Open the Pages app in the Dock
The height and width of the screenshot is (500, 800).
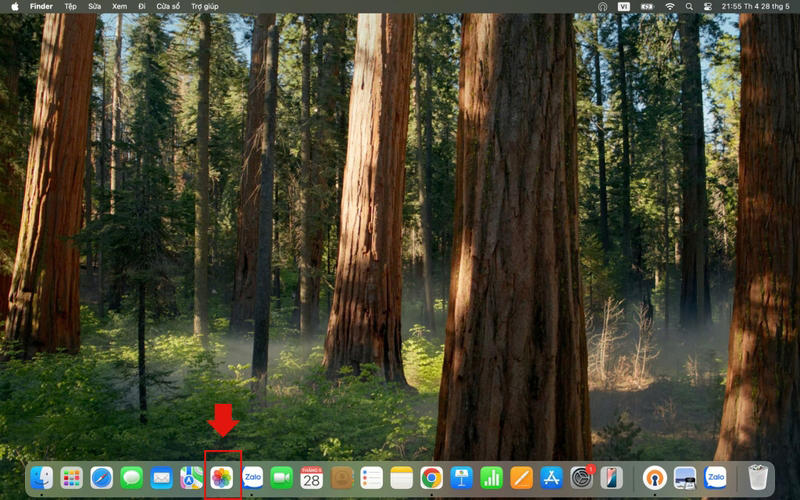pyautogui.click(x=521, y=478)
